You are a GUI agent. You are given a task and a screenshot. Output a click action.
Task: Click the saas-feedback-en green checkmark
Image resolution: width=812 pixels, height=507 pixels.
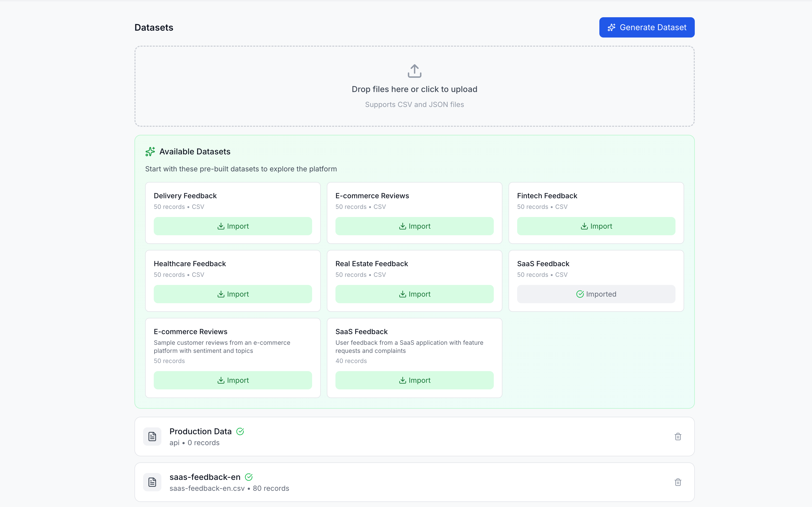point(249,477)
